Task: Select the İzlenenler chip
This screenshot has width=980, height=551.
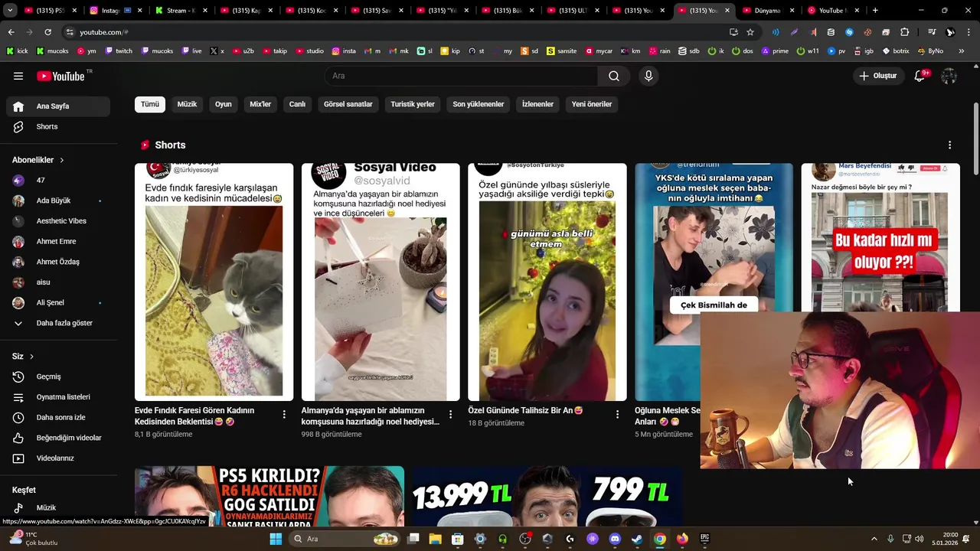Action: 537,104
